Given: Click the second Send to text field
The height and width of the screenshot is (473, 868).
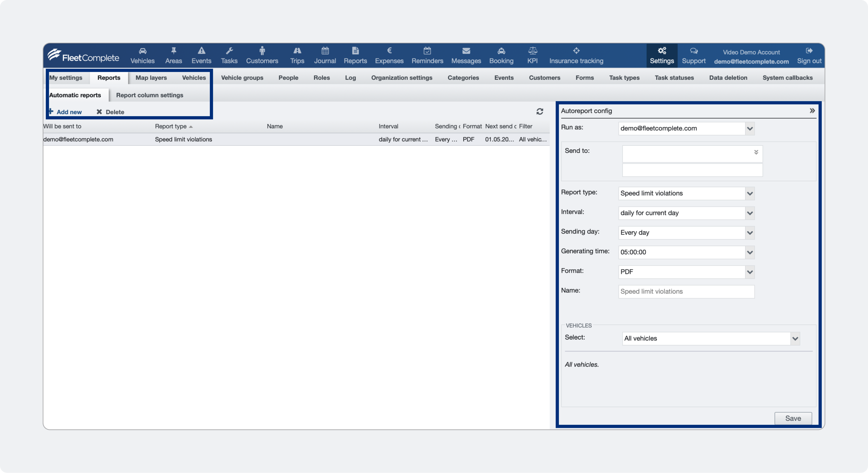Looking at the screenshot, I should 692,170.
